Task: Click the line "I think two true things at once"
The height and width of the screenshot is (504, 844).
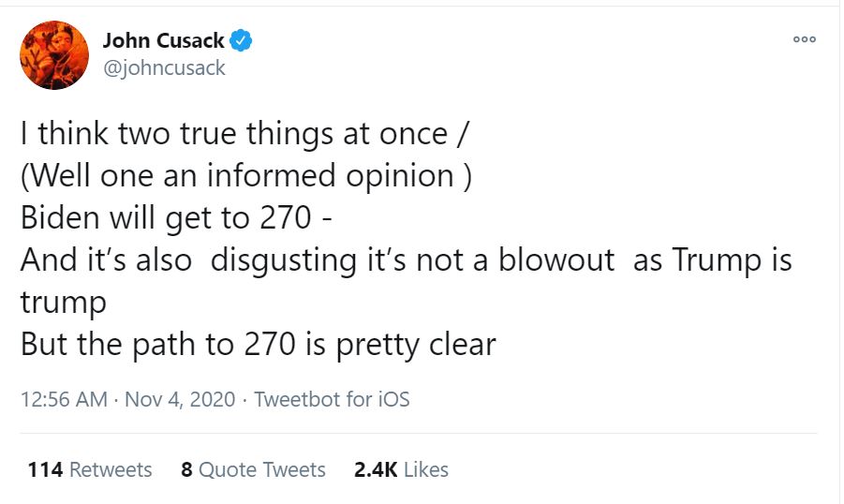Action: [x=234, y=135]
